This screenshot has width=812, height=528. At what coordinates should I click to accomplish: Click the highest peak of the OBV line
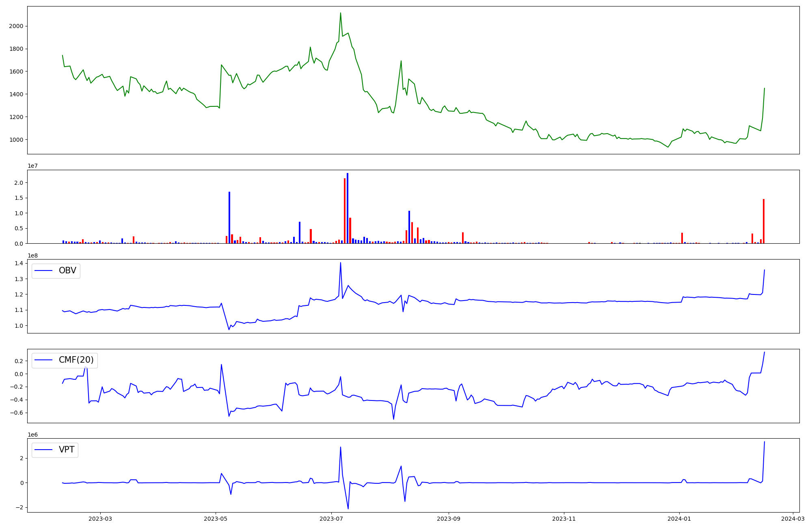point(340,263)
